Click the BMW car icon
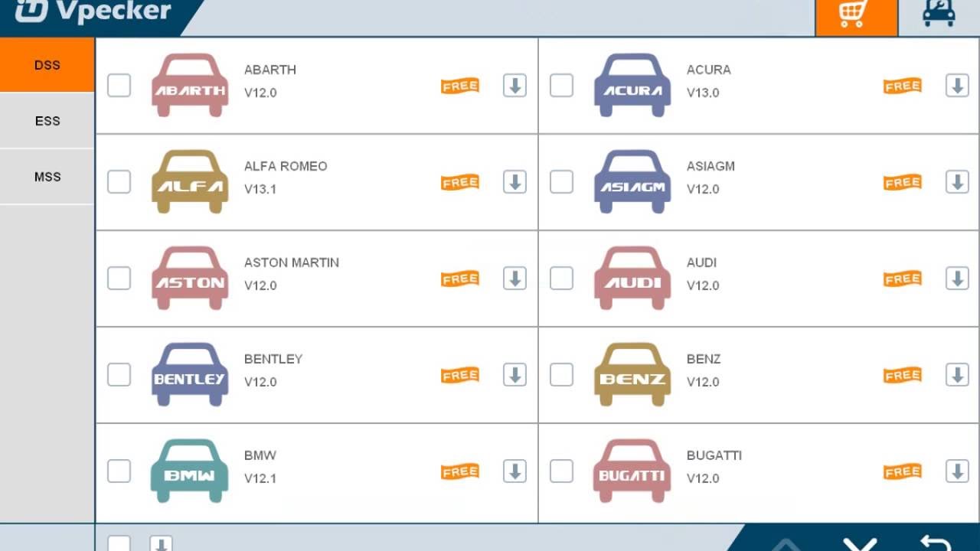Screen dimensions: 980x551 [x=190, y=471]
